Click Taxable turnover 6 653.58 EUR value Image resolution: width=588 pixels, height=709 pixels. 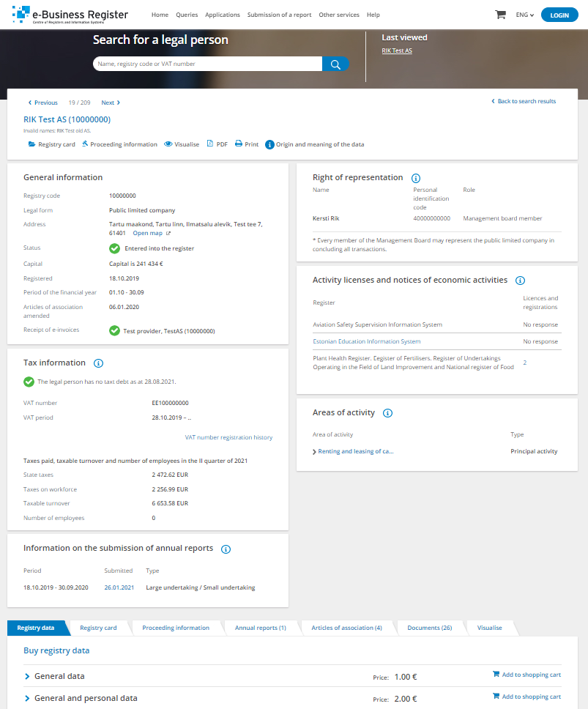point(170,503)
